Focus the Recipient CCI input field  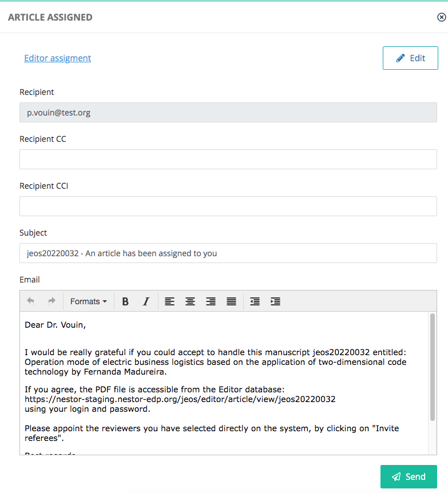tap(228, 206)
